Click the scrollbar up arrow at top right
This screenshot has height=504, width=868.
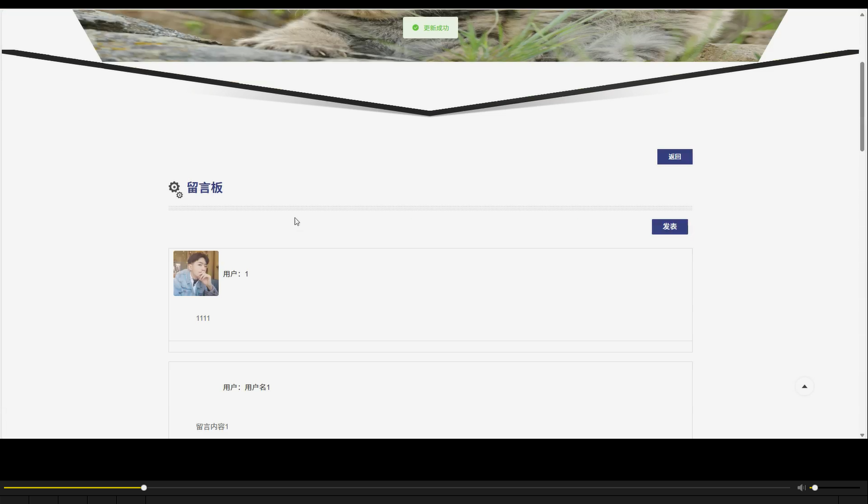[863, 14]
